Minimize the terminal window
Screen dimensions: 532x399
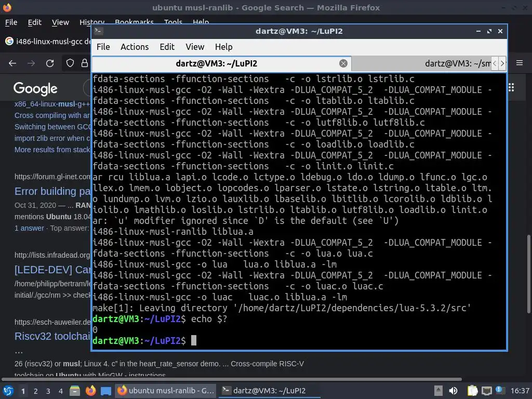(478, 31)
